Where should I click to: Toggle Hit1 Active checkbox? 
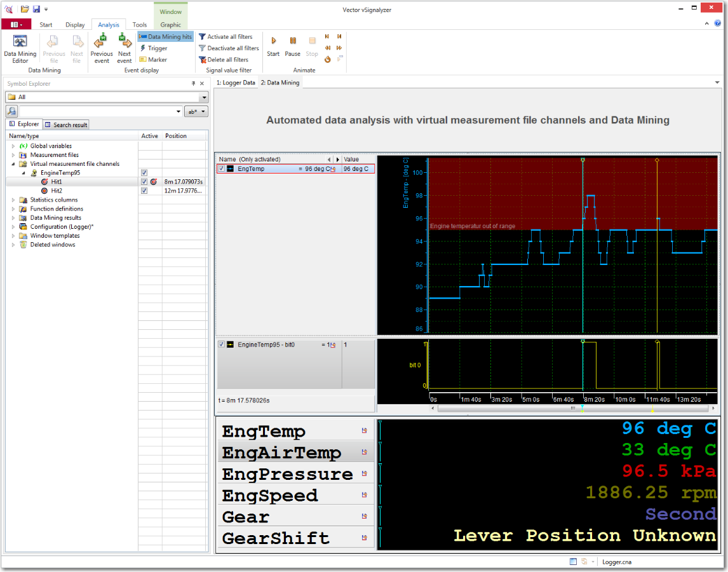[144, 182]
